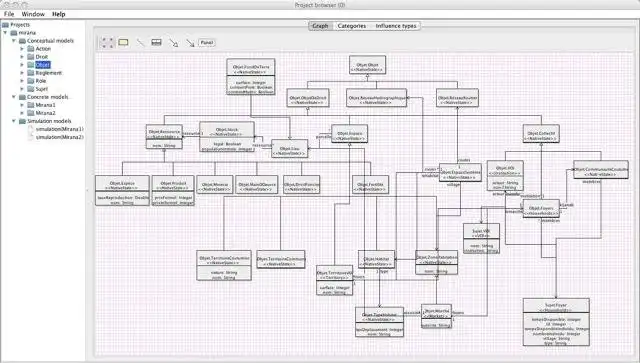The height and width of the screenshot is (363, 640).
Task: Select the yellow rectangle note tool
Action: coord(123,42)
